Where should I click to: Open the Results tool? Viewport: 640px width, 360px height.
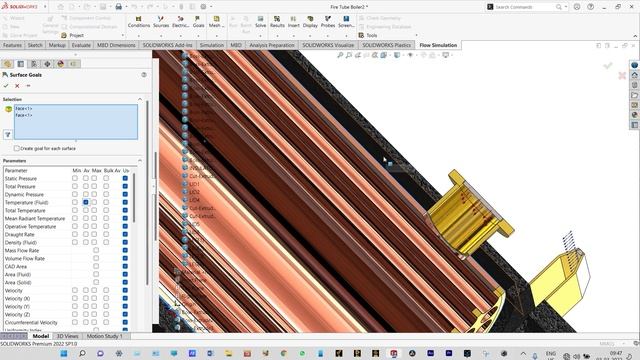click(277, 22)
